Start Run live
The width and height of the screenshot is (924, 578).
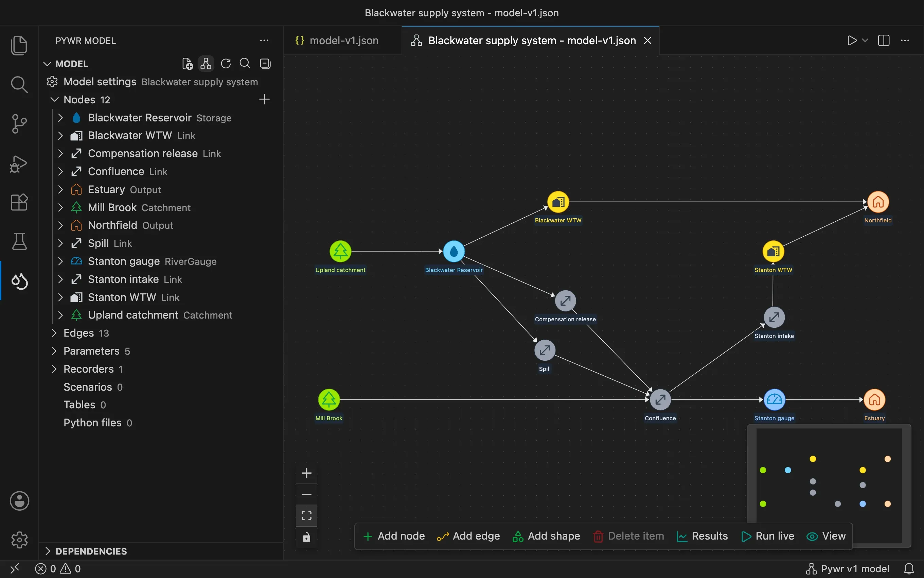768,536
